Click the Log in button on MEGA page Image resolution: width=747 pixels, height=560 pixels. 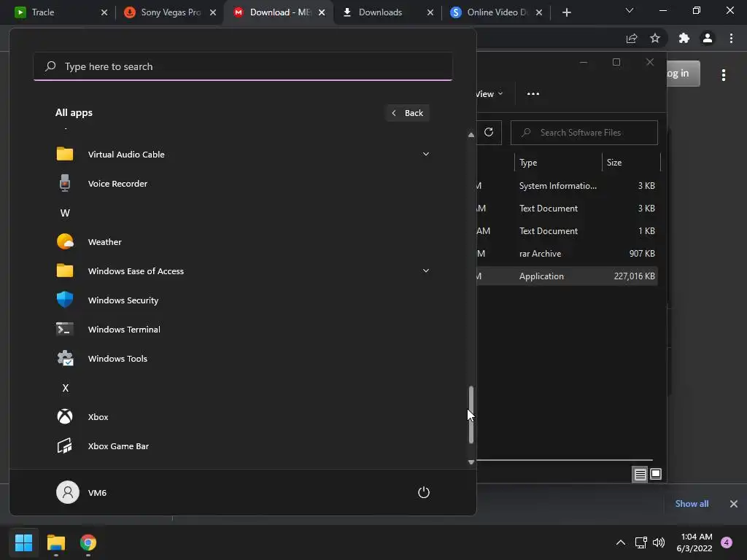(683, 74)
